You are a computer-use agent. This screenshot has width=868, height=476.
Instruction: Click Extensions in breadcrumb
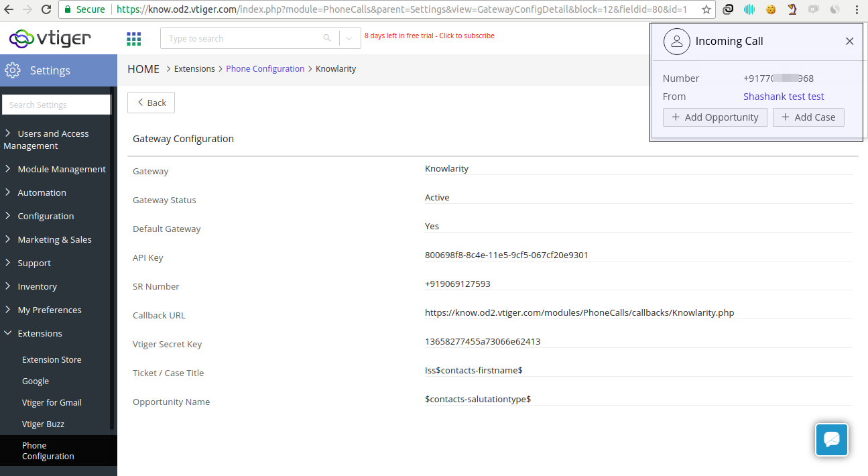click(x=194, y=69)
